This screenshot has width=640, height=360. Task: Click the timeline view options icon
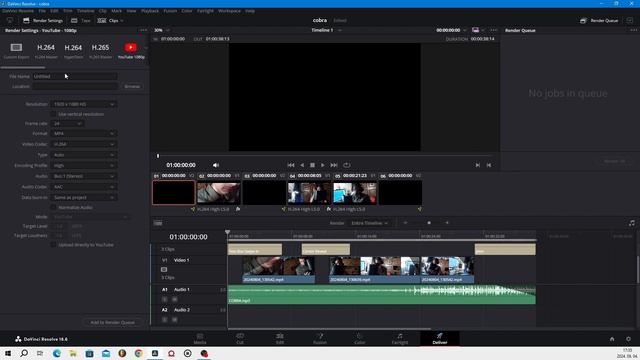pos(158,223)
